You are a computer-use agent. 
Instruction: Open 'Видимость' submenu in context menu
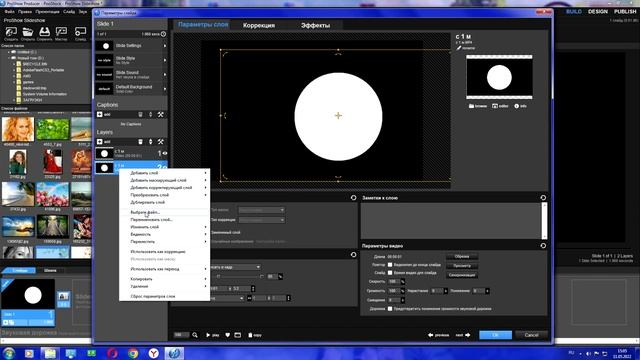164,234
